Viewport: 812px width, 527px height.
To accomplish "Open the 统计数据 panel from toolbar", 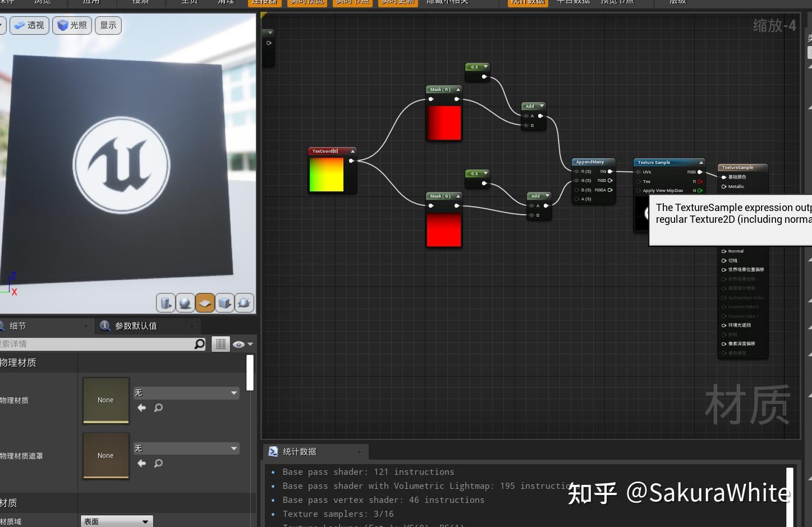I will click(527, 2).
